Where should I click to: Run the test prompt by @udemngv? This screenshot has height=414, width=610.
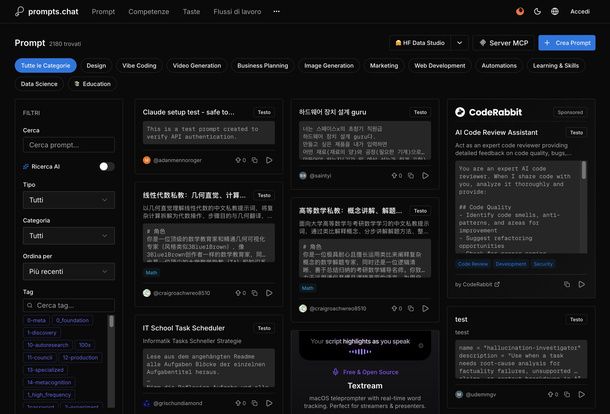(581, 394)
